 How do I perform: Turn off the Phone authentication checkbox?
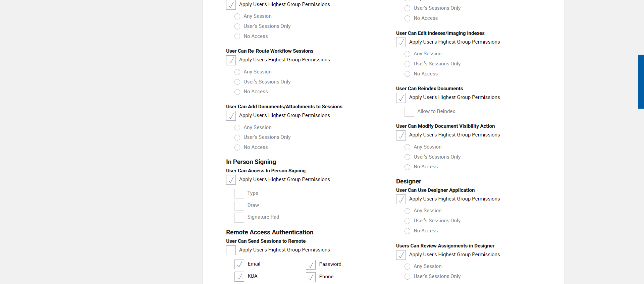pyautogui.click(x=311, y=277)
